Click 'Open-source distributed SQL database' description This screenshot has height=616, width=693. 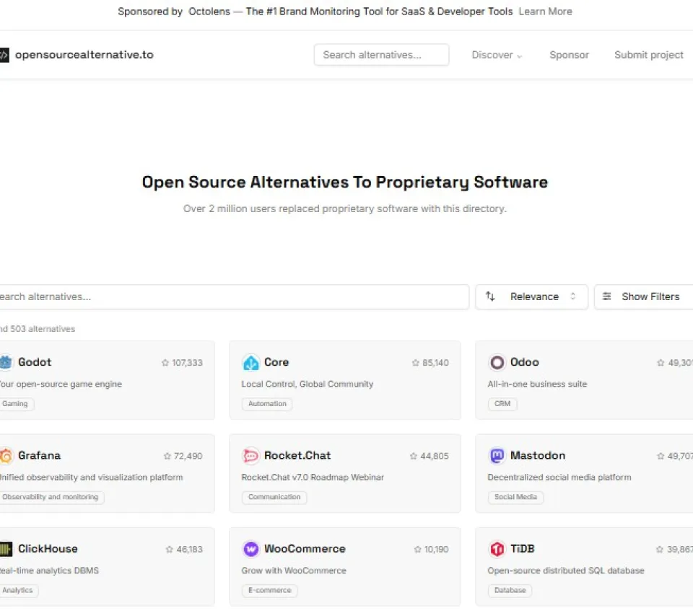(x=566, y=571)
